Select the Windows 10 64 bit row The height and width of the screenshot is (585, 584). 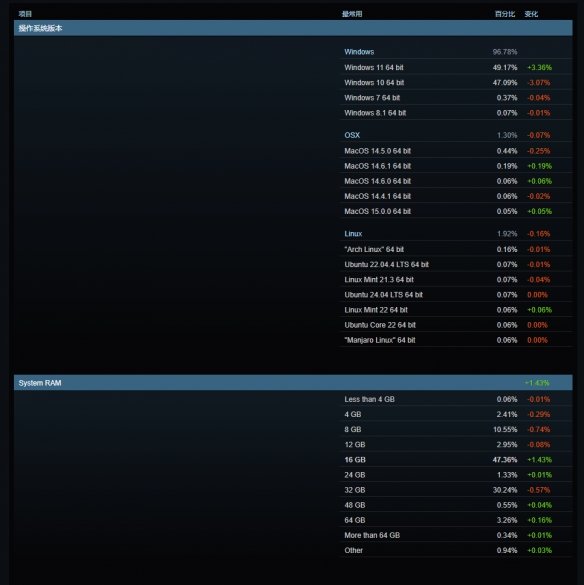point(456,82)
